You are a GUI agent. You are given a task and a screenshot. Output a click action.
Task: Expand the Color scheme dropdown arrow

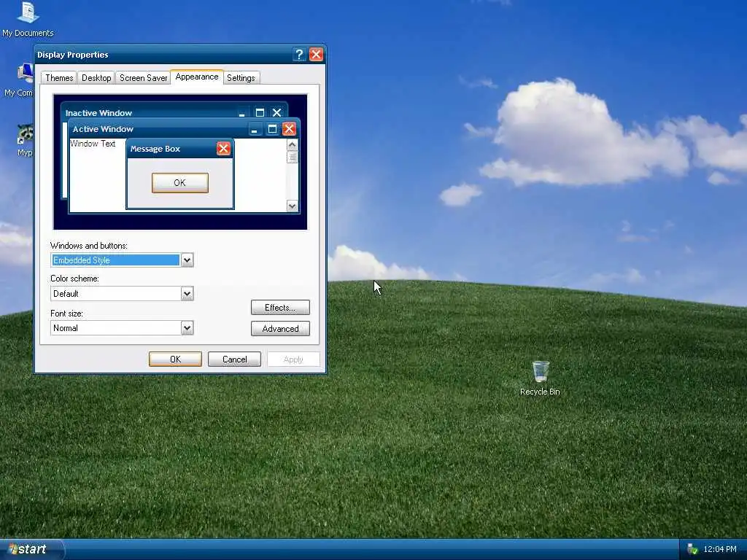point(187,293)
